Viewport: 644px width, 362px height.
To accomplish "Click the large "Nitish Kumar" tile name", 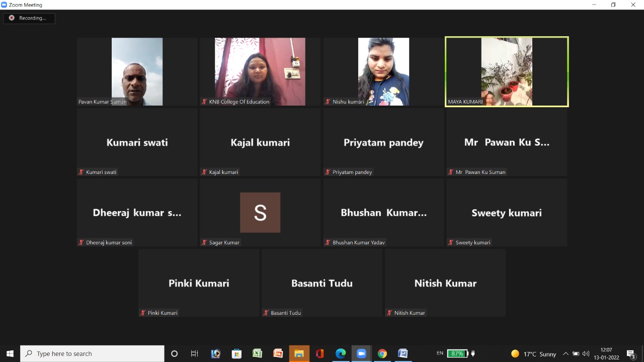I will point(445,283).
